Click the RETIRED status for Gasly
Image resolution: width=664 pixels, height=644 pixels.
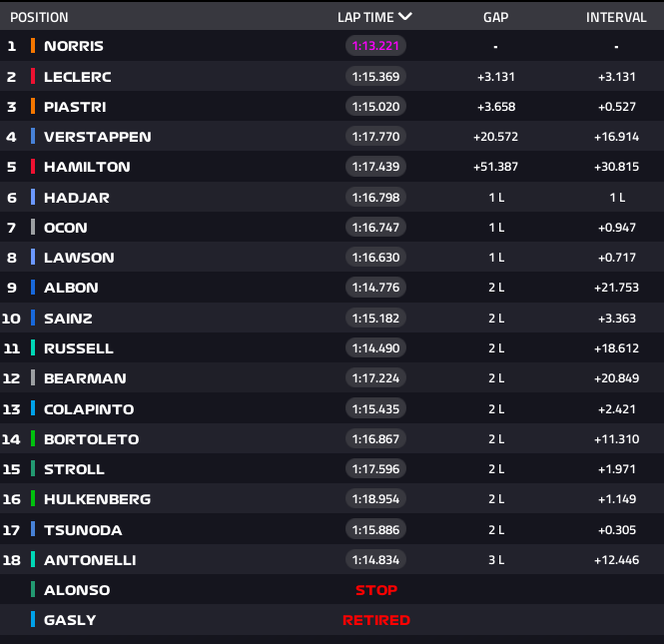[x=376, y=620]
